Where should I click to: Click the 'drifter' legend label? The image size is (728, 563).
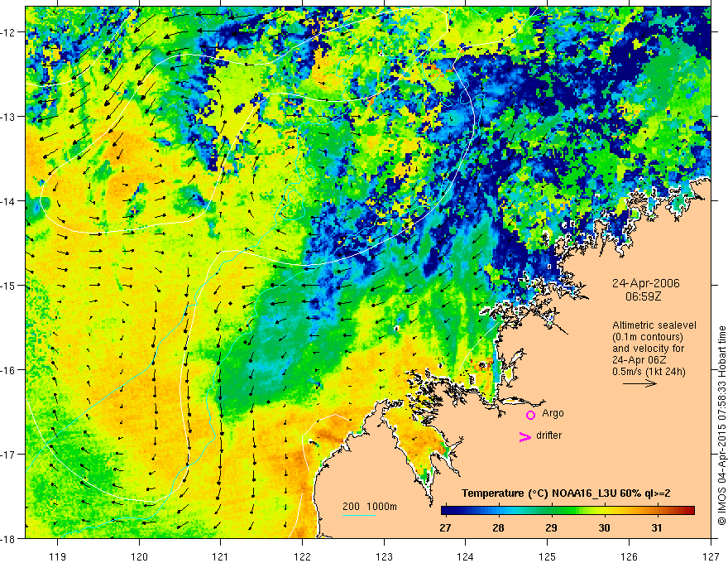[x=548, y=435]
